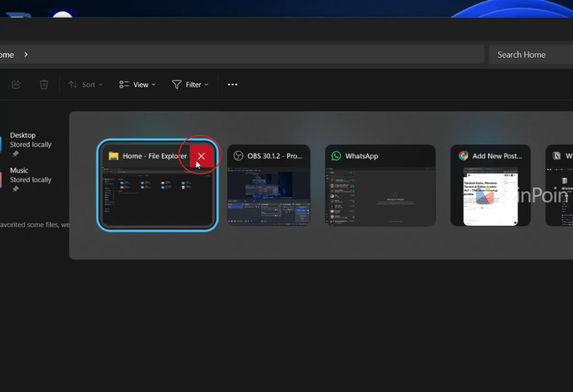
Task: Open the Sort dropdown
Action: tap(85, 84)
